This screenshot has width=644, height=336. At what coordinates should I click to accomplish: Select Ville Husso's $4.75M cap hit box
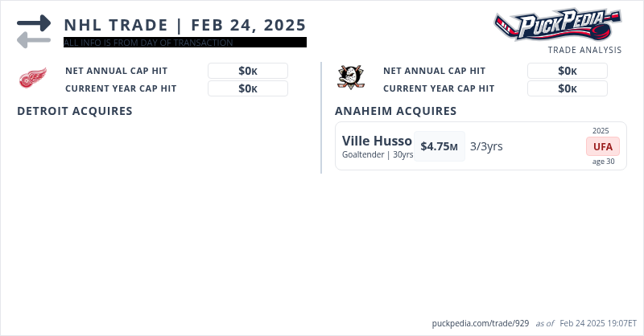(439, 146)
